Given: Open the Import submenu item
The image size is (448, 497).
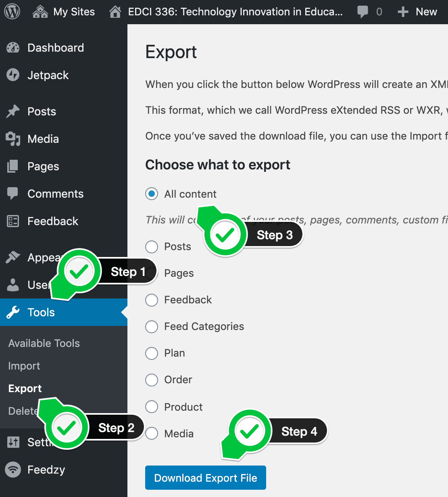Looking at the screenshot, I should [24, 366].
